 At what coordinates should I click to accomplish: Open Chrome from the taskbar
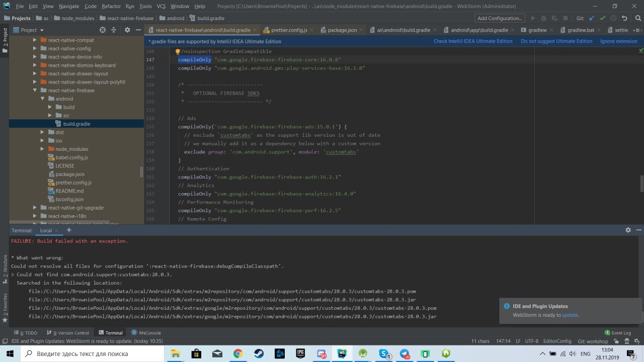point(238,354)
